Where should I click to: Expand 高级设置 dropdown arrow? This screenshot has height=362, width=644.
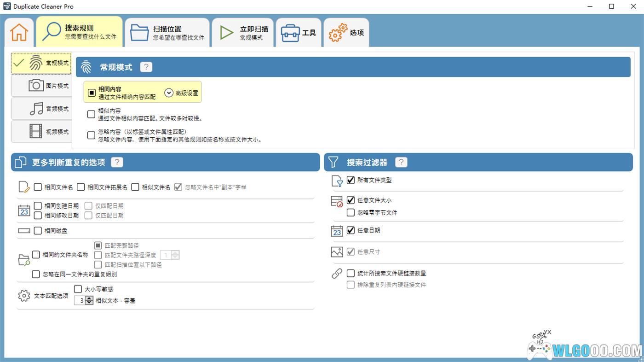(169, 93)
